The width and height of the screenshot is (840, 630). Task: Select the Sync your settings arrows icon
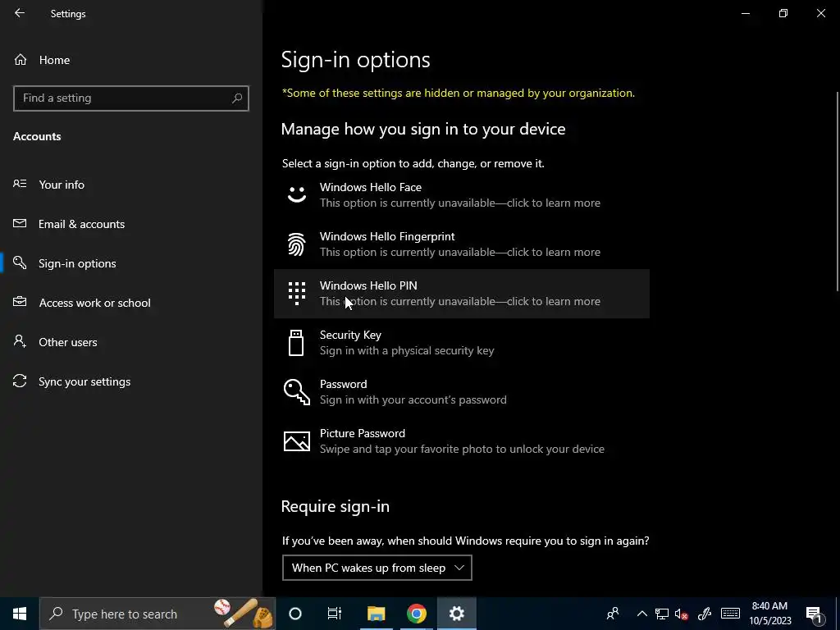(20, 381)
